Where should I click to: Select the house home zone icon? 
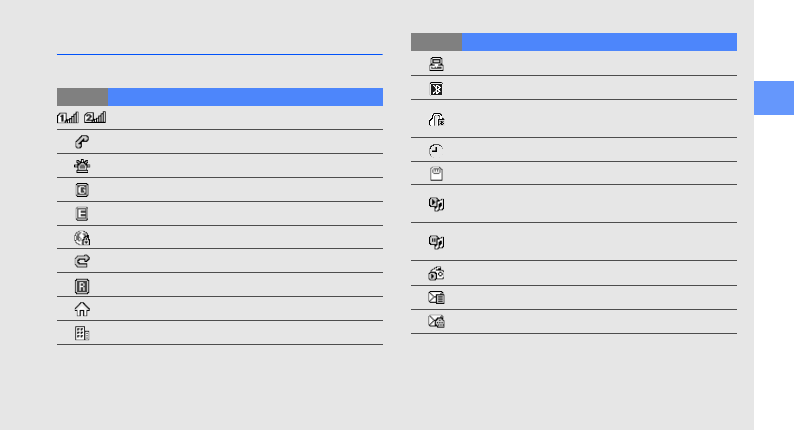(82, 309)
